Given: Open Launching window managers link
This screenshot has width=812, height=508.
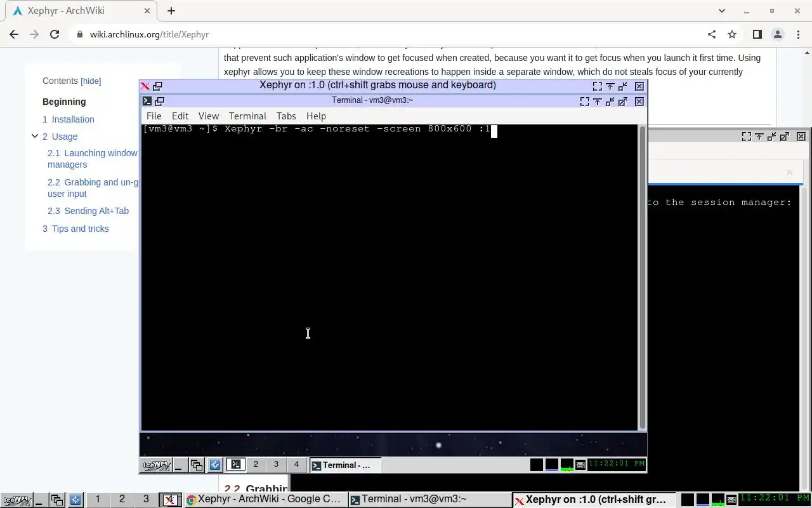Looking at the screenshot, I should tap(93, 159).
